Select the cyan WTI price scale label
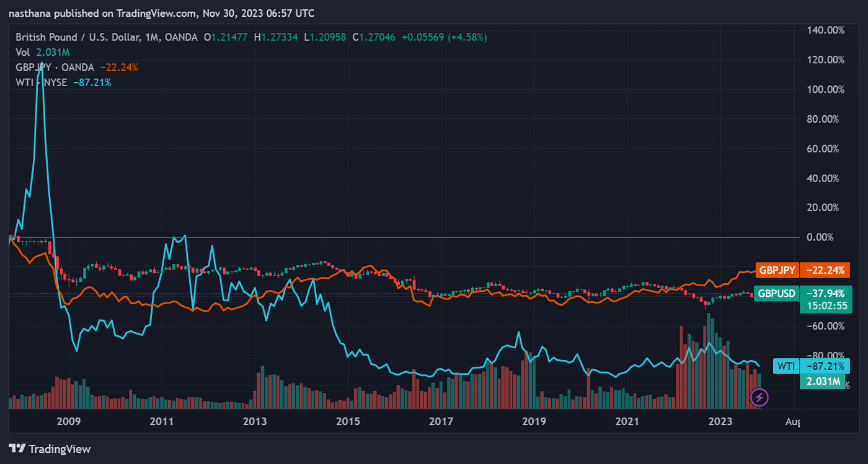 (787, 366)
